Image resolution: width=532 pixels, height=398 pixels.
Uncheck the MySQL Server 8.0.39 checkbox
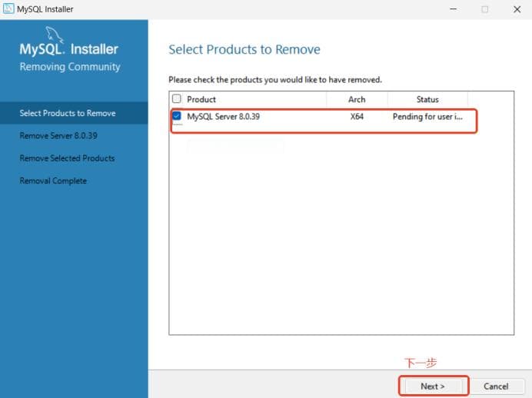[x=176, y=115]
